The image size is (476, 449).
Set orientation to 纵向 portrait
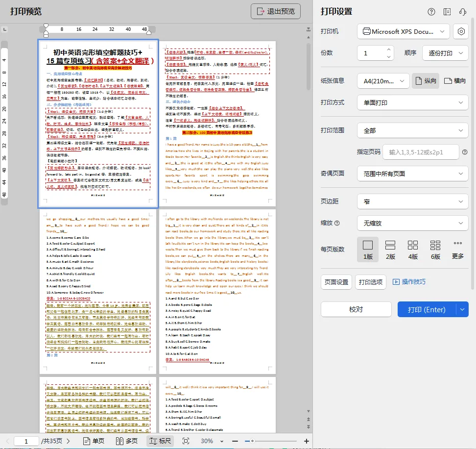tap(425, 81)
